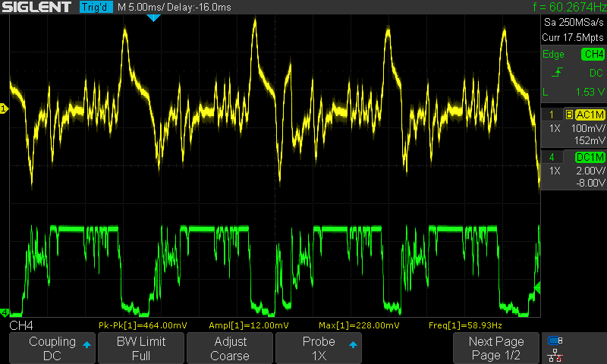Click the green trigger level arrow
The width and height of the screenshot is (607, 364).
[537, 288]
